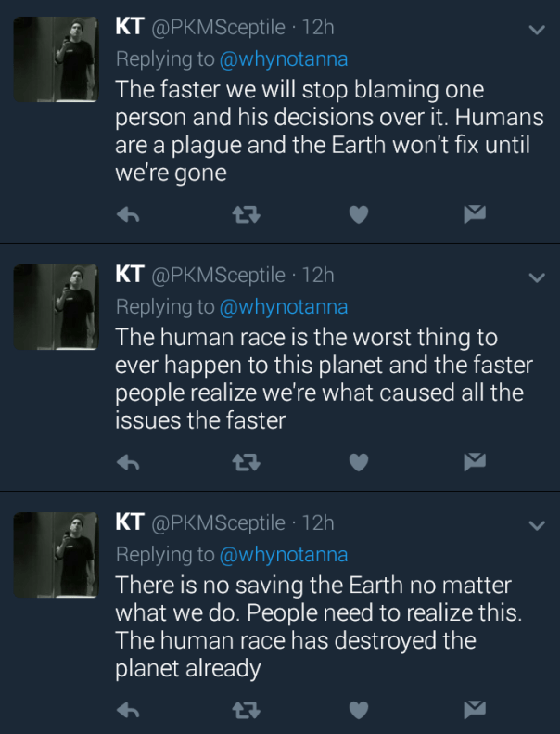Like the 'Humans are a plague' tweet
560x734 pixels.
(x=358, y=215)
